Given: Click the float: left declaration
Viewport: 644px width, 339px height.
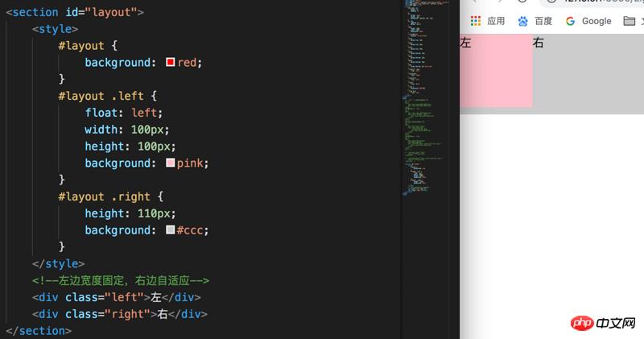Looking at the screenshot, I should tap(123, 113).
